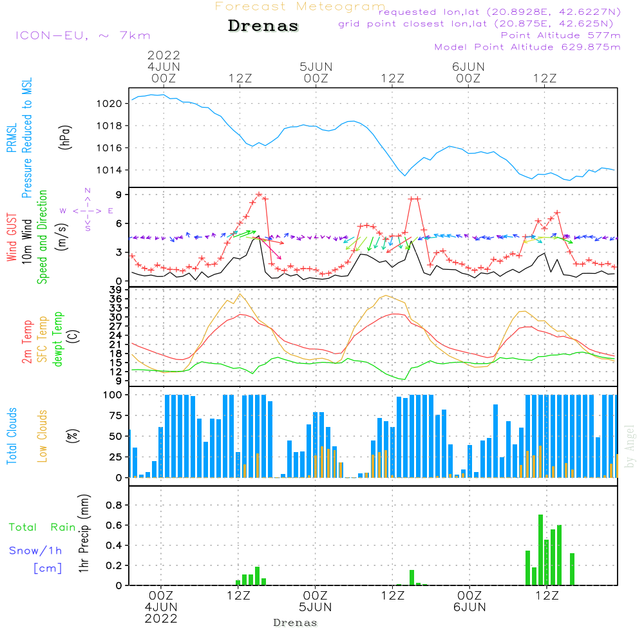Click the 'N' on the wind compass
This screenshot has width=644, height=644.
point(88,191)
